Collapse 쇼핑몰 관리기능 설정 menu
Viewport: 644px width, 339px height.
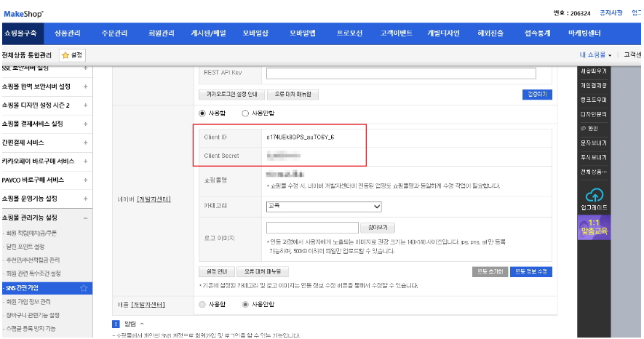pyautogui.click(x=85, y=218)
